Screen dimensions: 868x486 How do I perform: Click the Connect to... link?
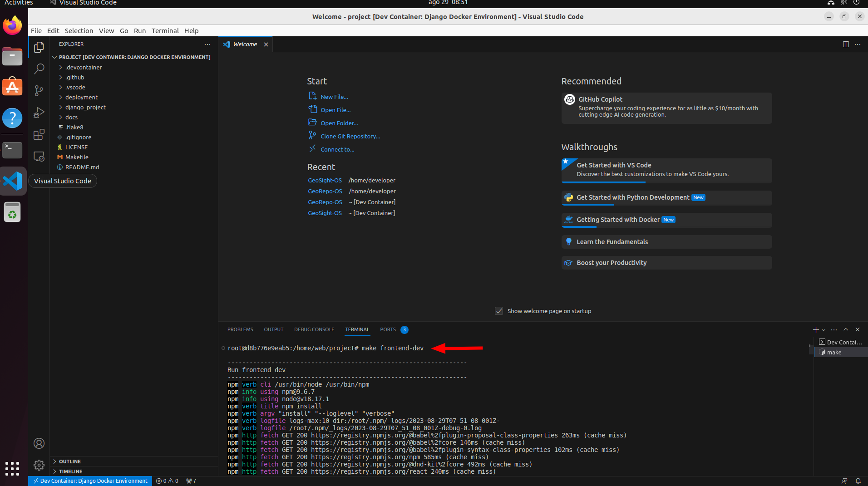pyautogui.click(x=337, y=150)
